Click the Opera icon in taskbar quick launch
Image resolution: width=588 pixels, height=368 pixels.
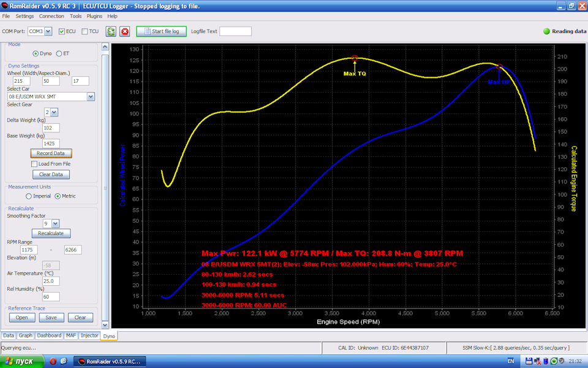point(53,361)
